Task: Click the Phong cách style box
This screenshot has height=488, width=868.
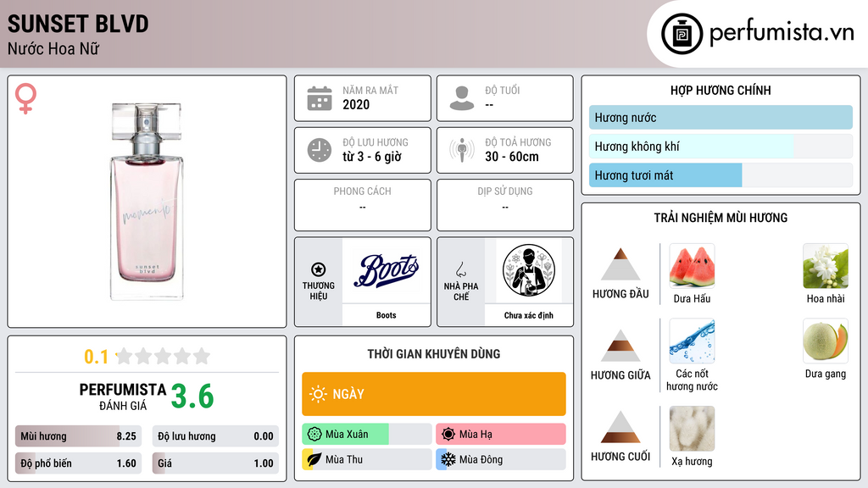Action: point(363,205)
